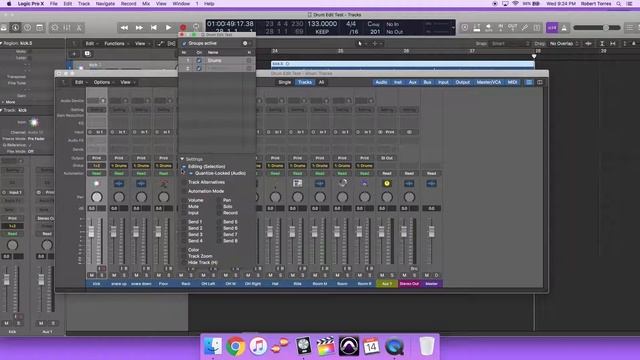This screenshot has width=640, height=360.
Task: Open the mixer window View dropdown
Action: [127, 82]
